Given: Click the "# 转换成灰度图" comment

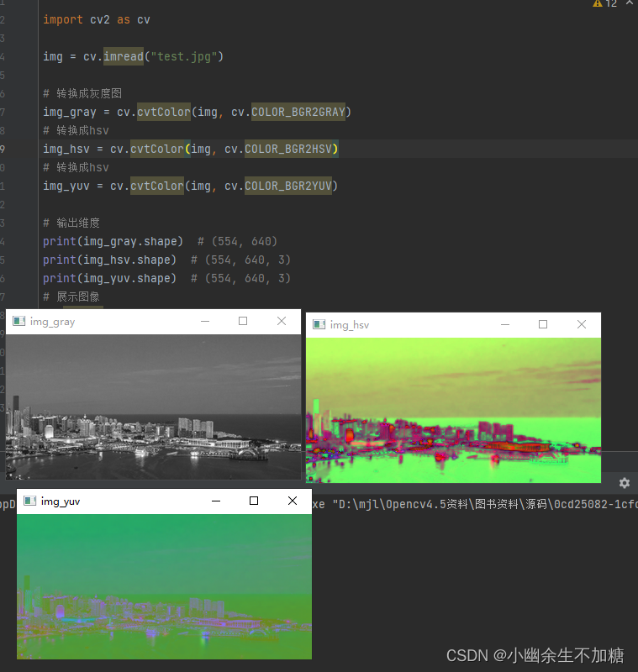Looking at the screenshot, I should coord(82,93).
